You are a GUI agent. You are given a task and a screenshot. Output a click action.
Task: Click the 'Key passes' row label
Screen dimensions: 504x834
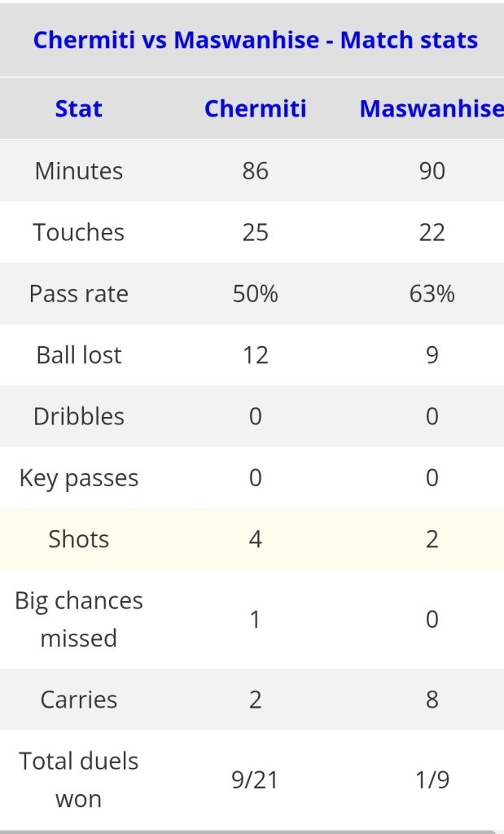tap(79, 478)
